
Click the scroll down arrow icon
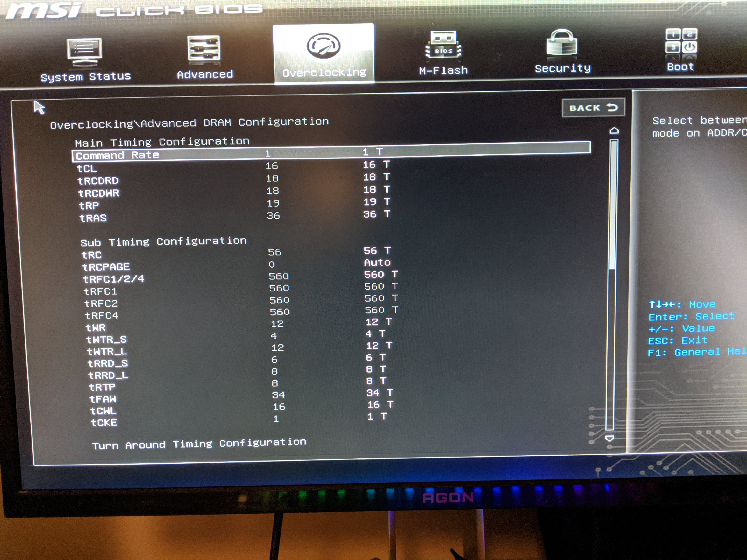609,438
